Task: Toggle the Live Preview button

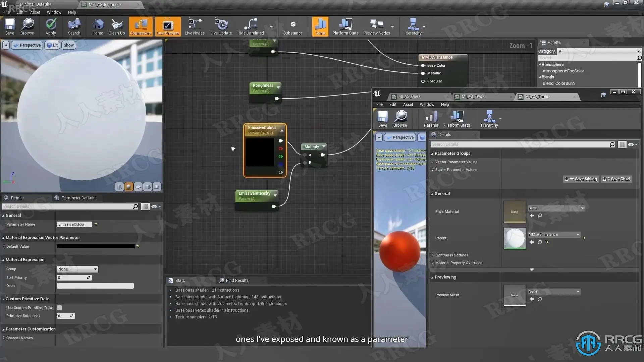Action: point(168,26)
